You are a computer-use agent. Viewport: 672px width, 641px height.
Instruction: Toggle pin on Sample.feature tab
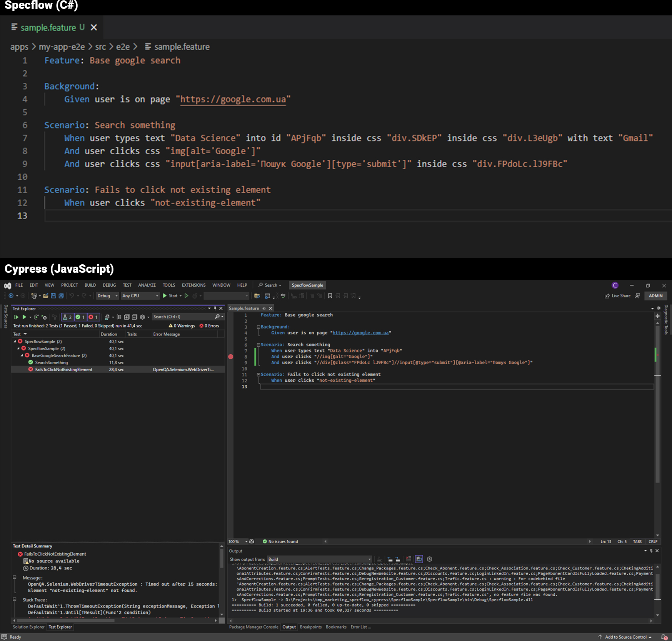[x=264, y=309]
